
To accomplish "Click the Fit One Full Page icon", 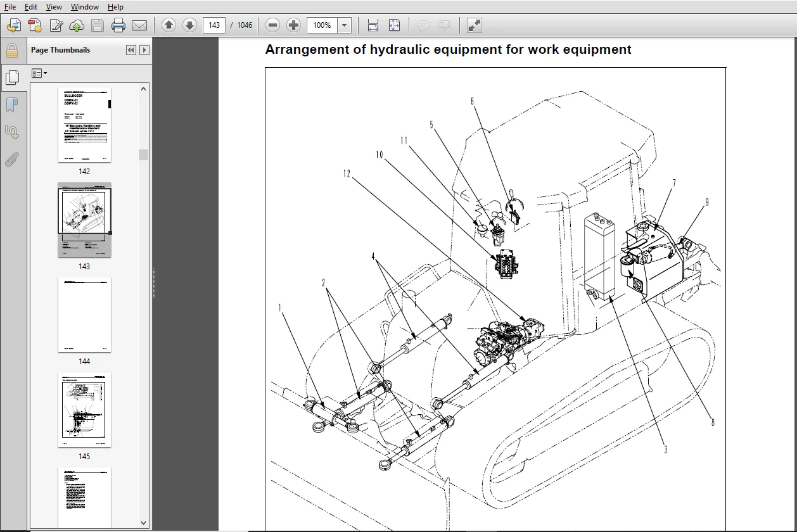I will 394,25.
